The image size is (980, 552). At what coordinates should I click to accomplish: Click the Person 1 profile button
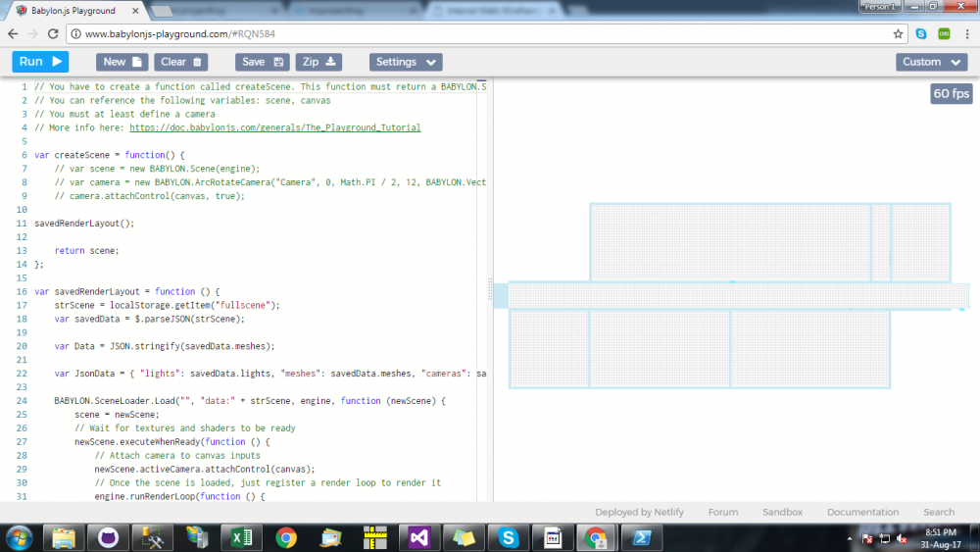click(880, 6)
